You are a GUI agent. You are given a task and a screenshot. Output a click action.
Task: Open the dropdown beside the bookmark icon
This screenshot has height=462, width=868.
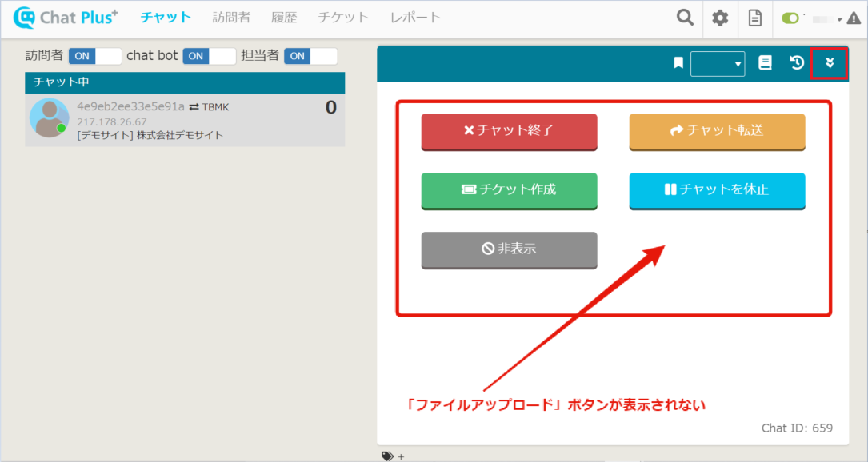click(718, 64)
